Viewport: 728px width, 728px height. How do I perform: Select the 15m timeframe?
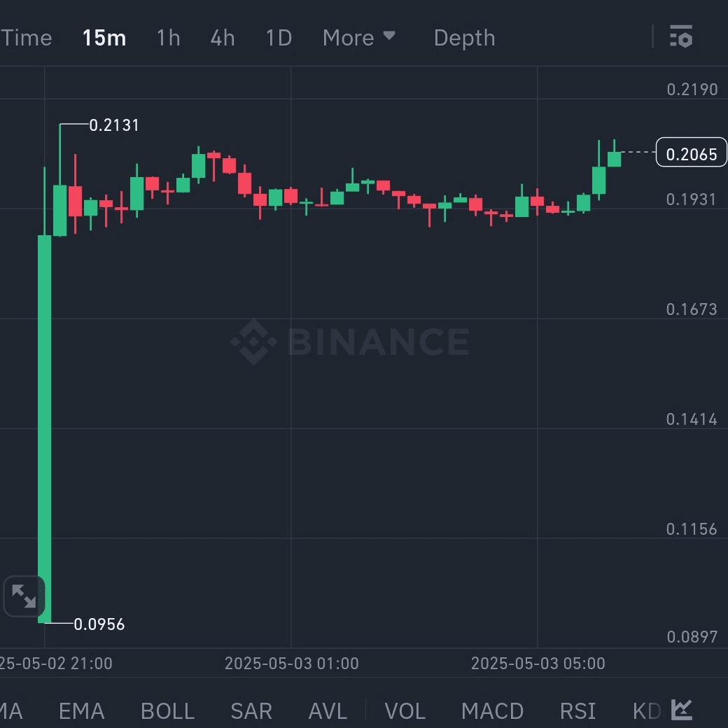pyautogui.click(x=104, y=38)
